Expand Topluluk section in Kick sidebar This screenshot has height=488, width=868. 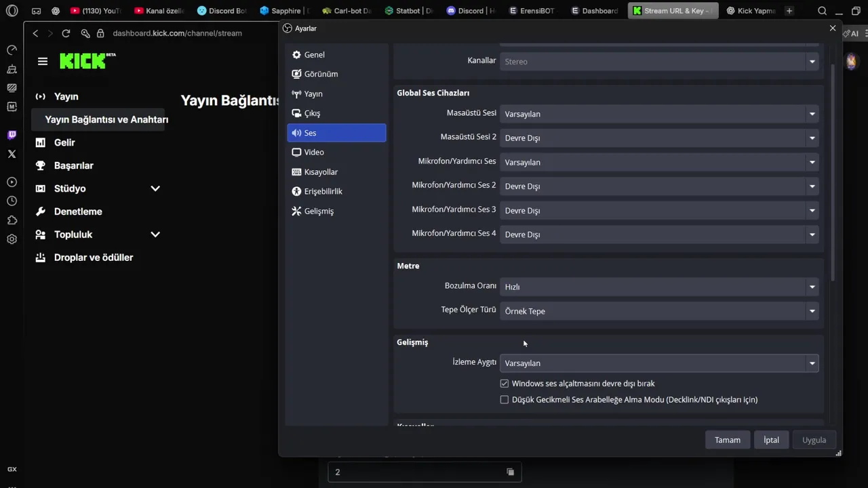pyautogui.click(x=155, y=235)
